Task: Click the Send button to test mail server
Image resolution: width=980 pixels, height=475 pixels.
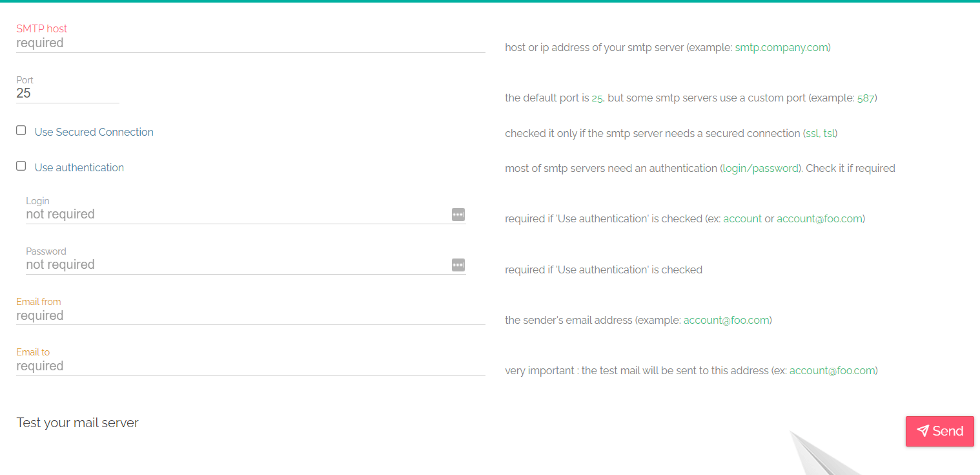Action: 939,431
